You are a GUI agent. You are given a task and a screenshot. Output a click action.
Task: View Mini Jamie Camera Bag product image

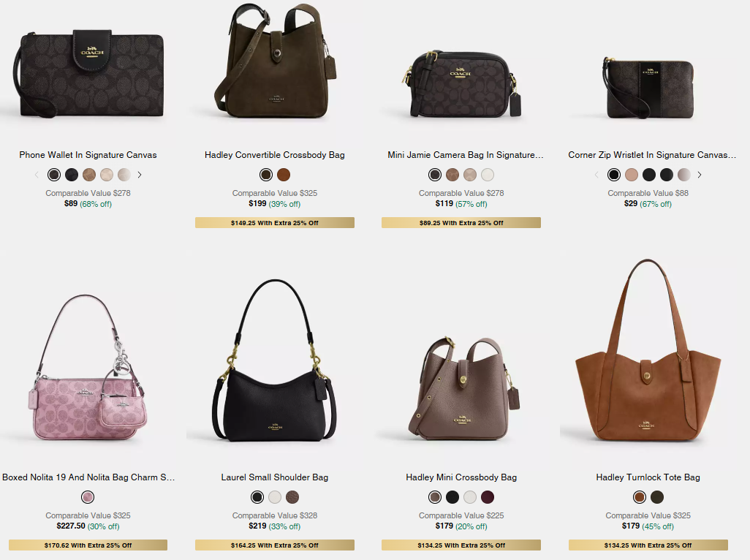pyautogui.click(x=461, y=83)
